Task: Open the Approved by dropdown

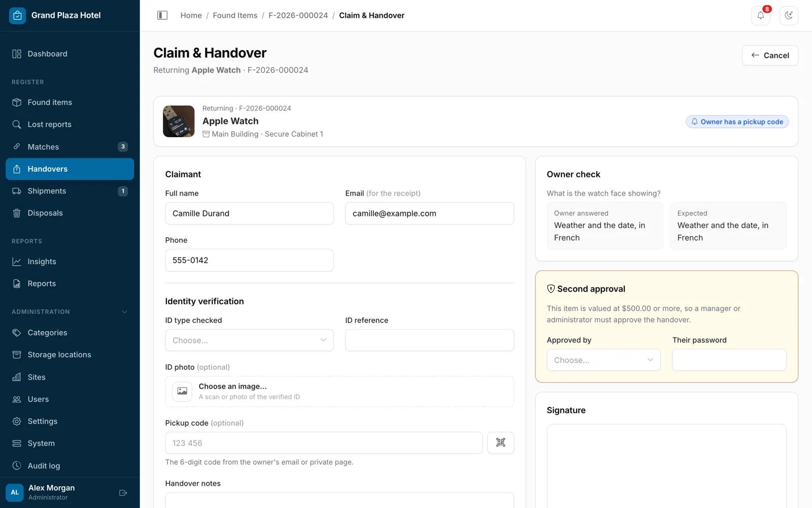Action: [x=603, y=360]
